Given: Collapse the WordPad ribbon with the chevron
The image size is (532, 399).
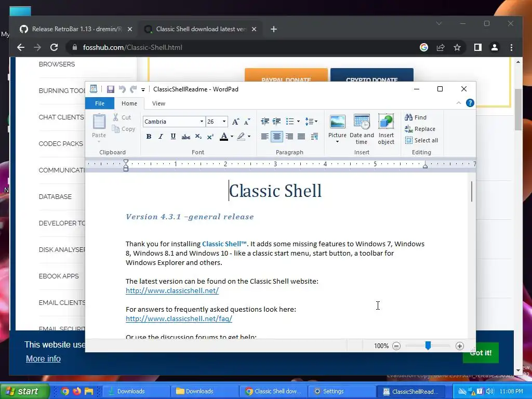Looking at the screenshot, I should (459, 103).
